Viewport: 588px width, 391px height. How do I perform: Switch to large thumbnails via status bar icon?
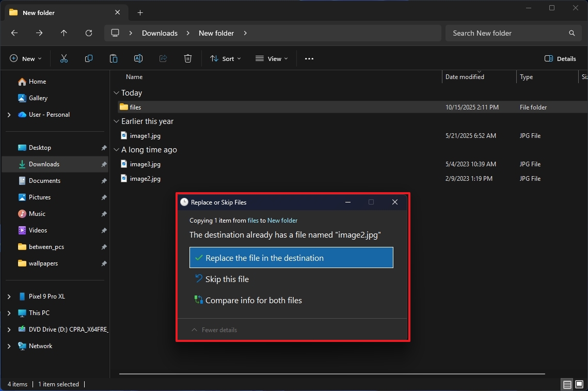(x=579, y=384)
